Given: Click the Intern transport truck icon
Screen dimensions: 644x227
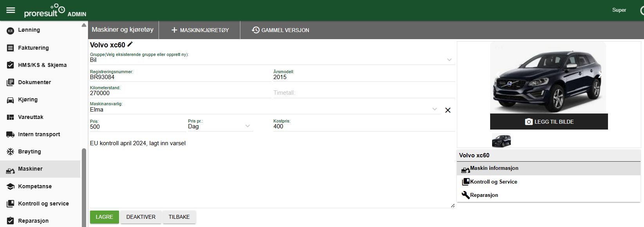Looking at the screenshot, I should point(11,134).
